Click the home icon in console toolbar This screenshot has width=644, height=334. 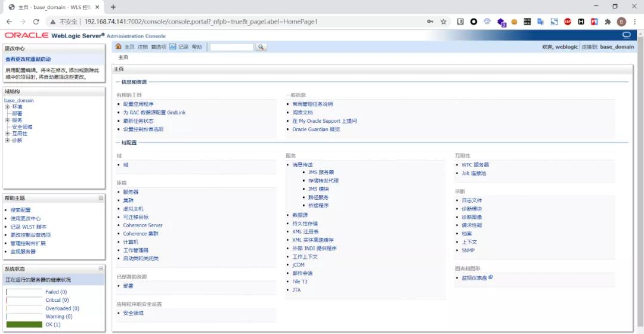click(118, 47)
